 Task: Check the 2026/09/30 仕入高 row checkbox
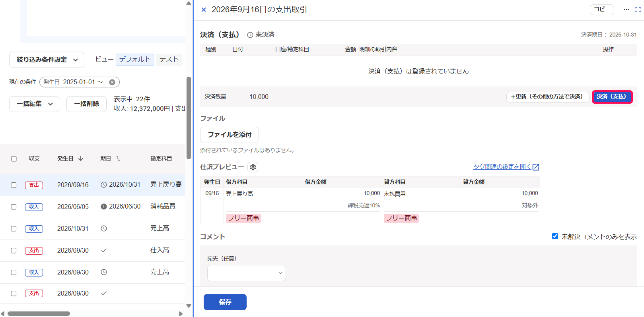click(x=14, y=251)
